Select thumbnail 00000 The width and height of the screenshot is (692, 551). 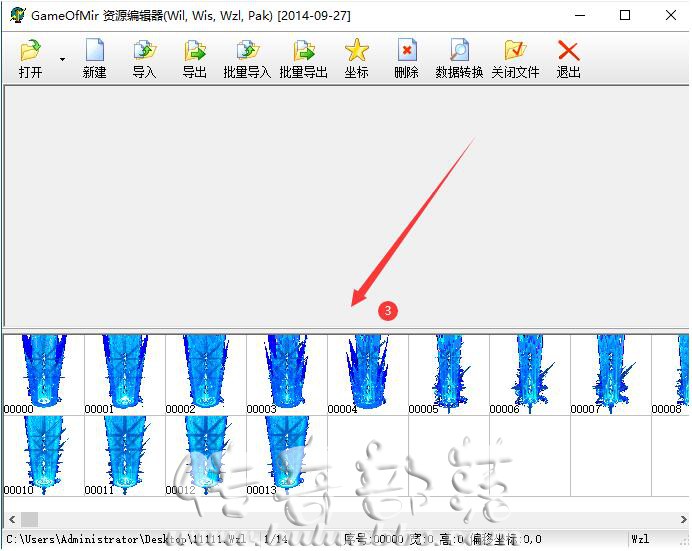44,375
